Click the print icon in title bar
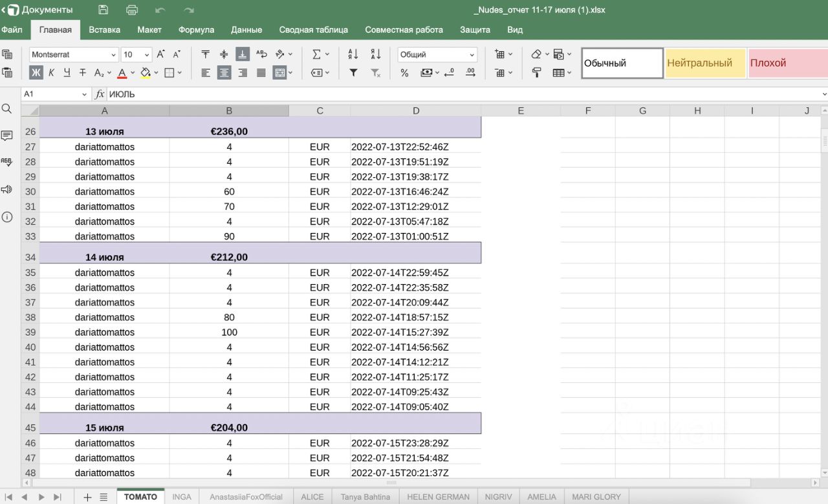Screen dimensions: 828x504 [x=132, y=10]
